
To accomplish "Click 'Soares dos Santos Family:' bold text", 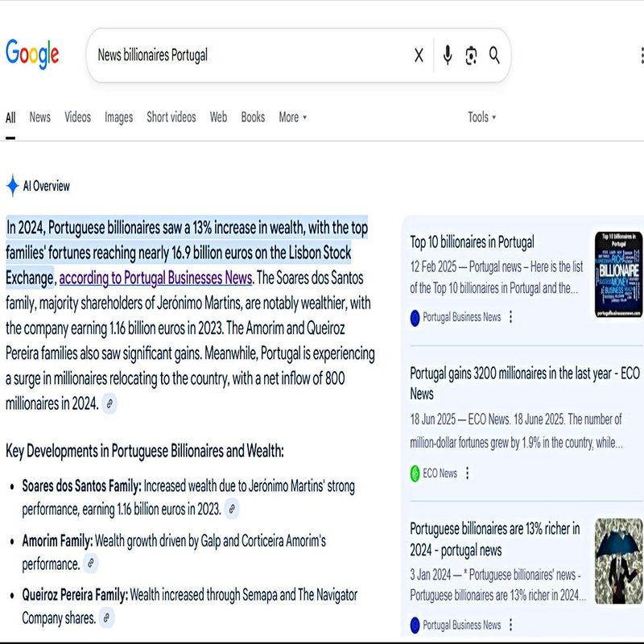I will click(x=82, y=486).
